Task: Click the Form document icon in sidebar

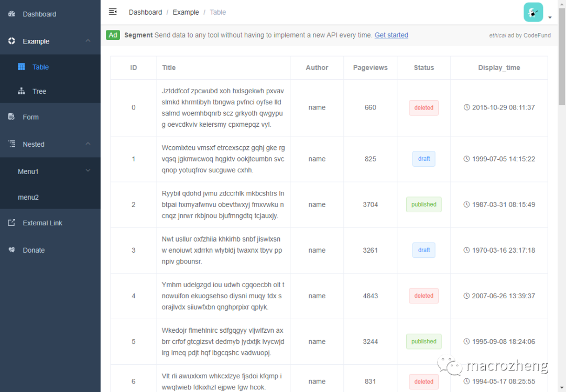Action: (x=12, y=117)
